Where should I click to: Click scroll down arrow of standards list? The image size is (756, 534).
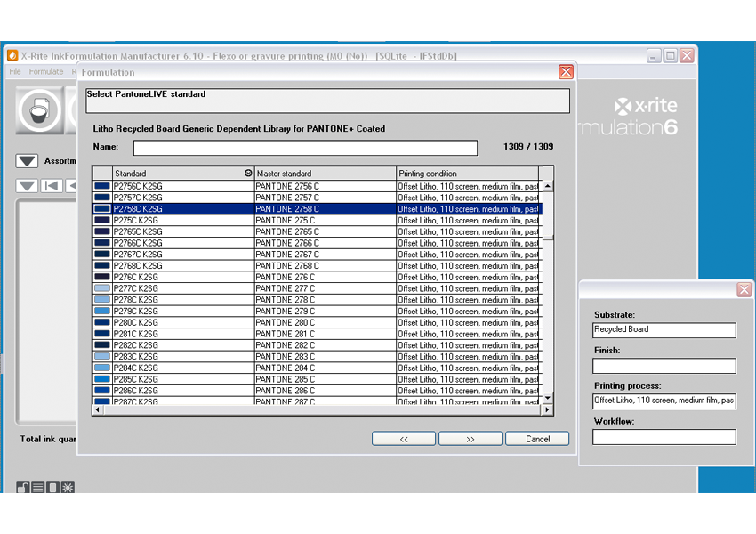548,398
